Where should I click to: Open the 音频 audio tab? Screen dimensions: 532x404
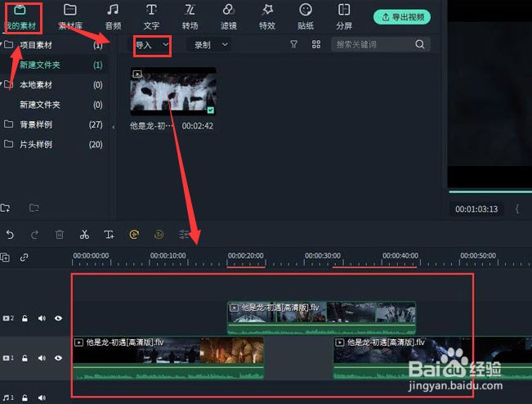(113, 17)
